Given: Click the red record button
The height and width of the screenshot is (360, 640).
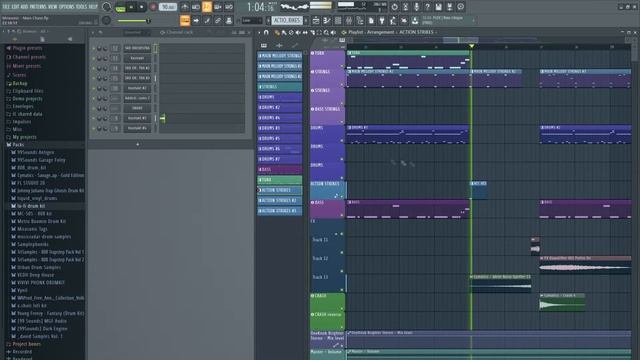Looking at the screenshot, I should tap(153, 7).
